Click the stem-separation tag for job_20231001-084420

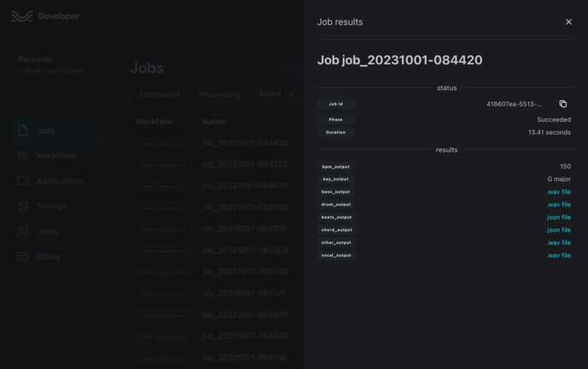point(163,144)
